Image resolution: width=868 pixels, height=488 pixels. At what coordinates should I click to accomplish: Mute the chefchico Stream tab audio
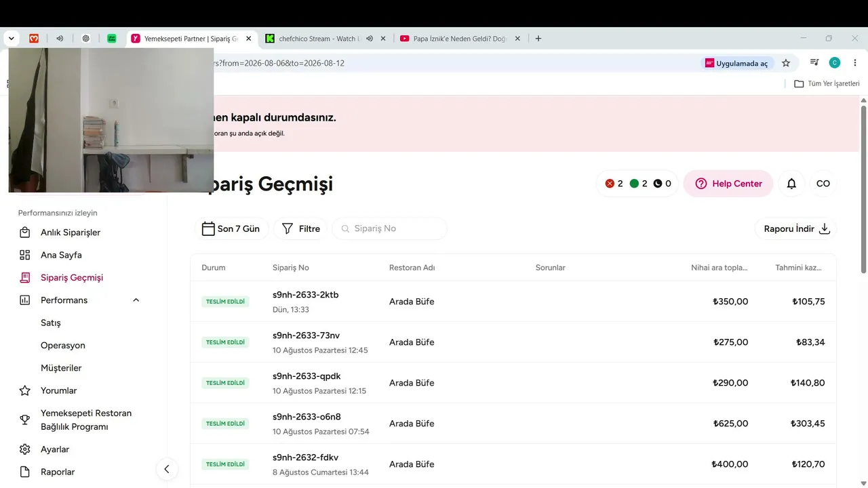point(370,39)
